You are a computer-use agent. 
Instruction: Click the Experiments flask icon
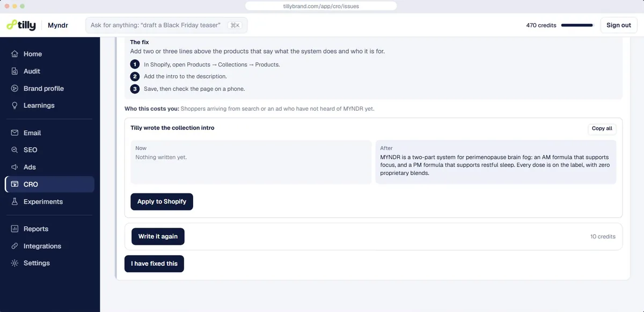pos(14,201)
